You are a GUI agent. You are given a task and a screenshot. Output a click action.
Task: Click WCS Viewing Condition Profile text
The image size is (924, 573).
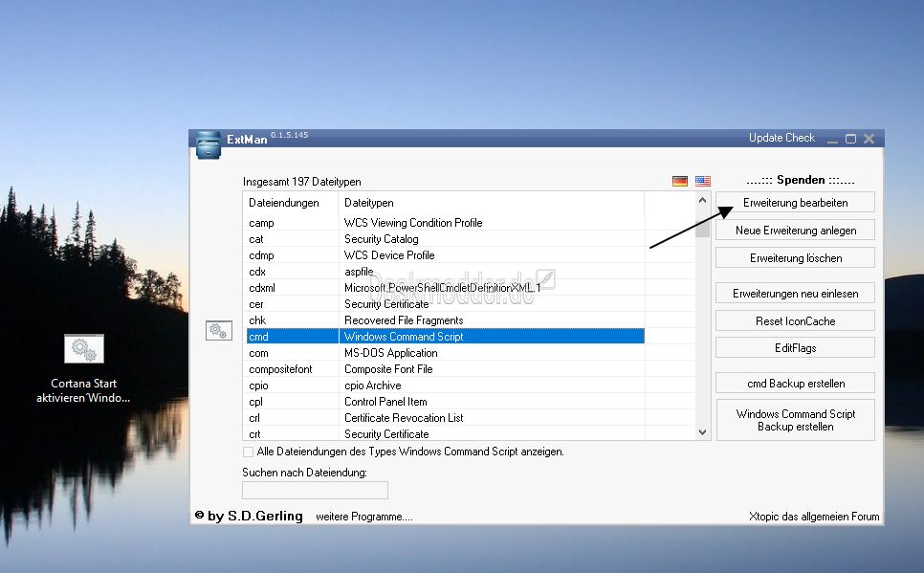(413, 222)
